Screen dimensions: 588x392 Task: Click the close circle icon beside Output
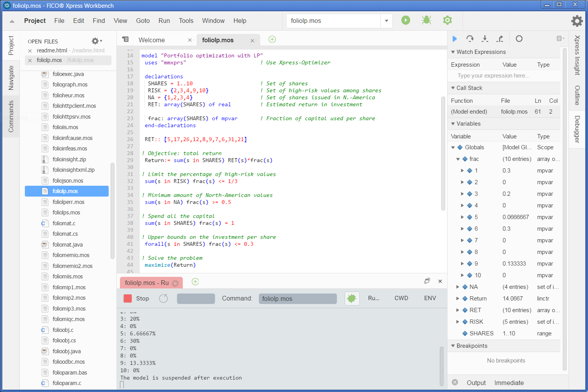point(455,382)
